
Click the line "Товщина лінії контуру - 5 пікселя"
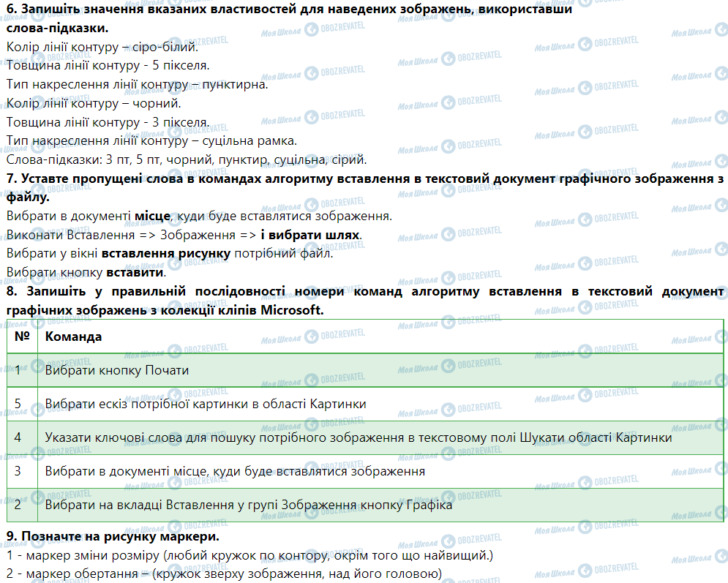(x=107, y=66)
